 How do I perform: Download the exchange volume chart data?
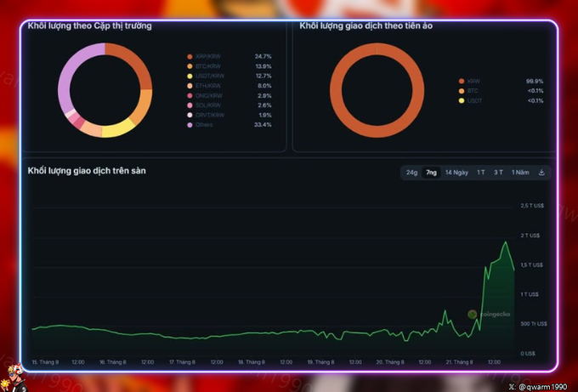pyautogui.click(x=541, y=173)
